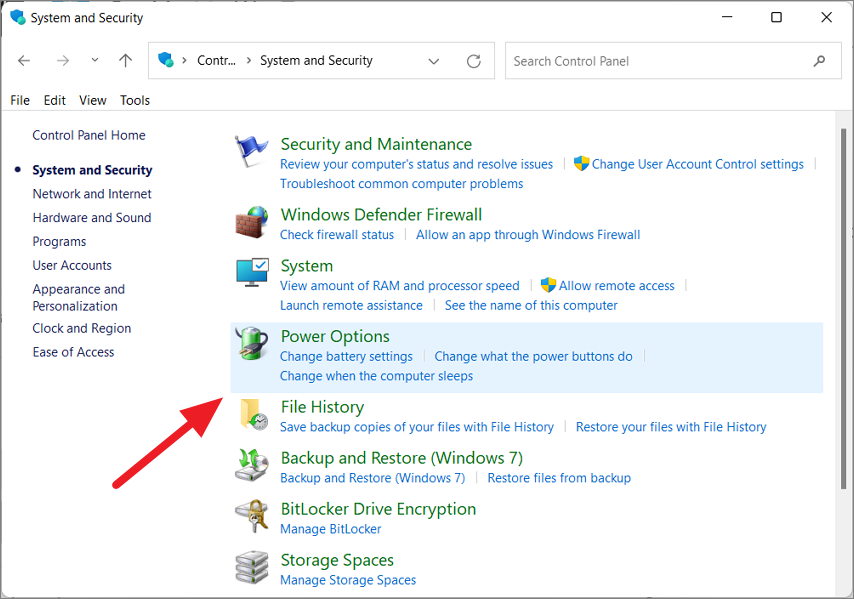854x599 pixels.
Task: Click Launch remote assistance link
Action: pyautogui.click(x=351, y=305)
